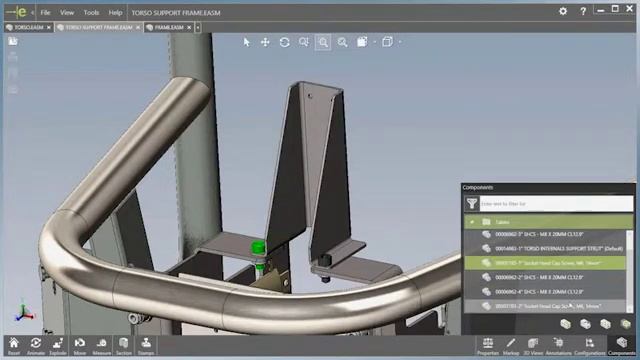Close the TORSO.EASM tab
Screen dimensions: 640x360
49,27
